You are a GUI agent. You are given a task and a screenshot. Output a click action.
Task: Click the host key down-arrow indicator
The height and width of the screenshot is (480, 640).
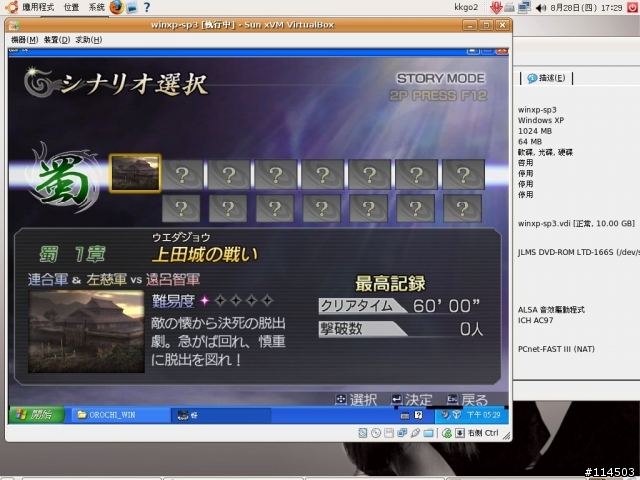(x=460, y=433)
